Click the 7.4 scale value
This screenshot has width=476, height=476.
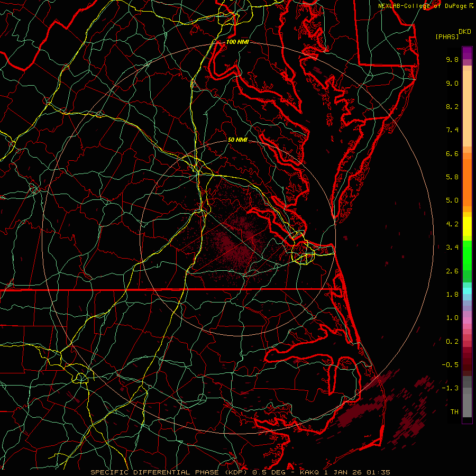point(452,130)
